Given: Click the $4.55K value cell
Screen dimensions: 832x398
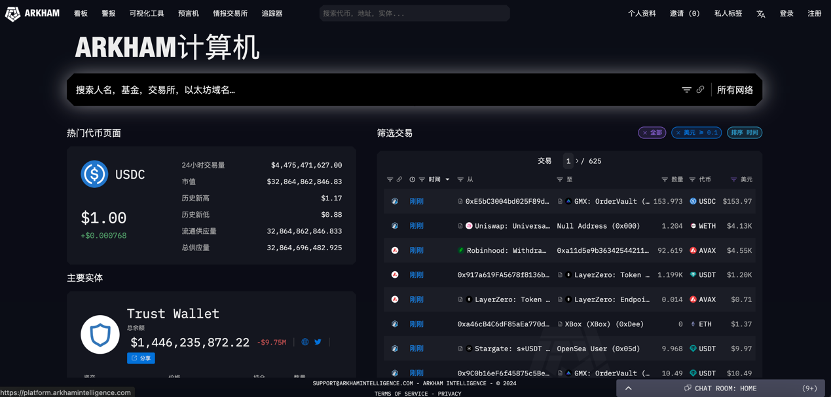Looking at the screenshot, I should [x=739, y=250].
